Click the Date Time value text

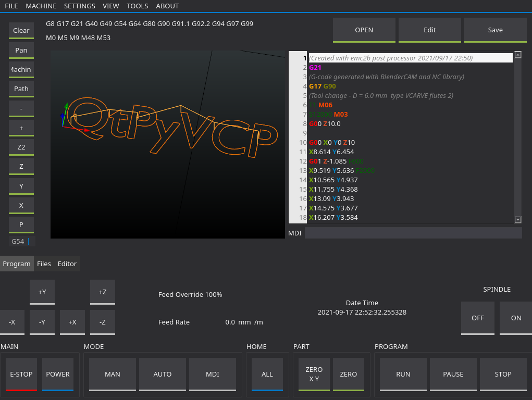362,312
